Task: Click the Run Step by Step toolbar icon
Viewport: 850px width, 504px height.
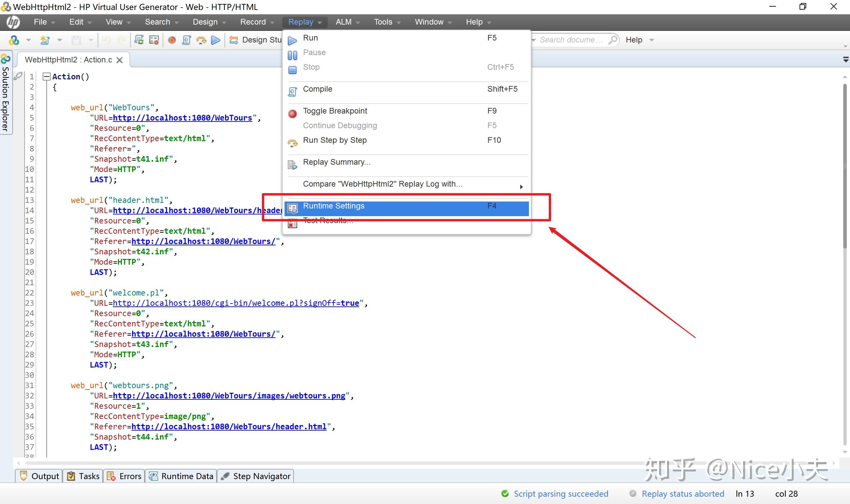Action: (201, 40)
